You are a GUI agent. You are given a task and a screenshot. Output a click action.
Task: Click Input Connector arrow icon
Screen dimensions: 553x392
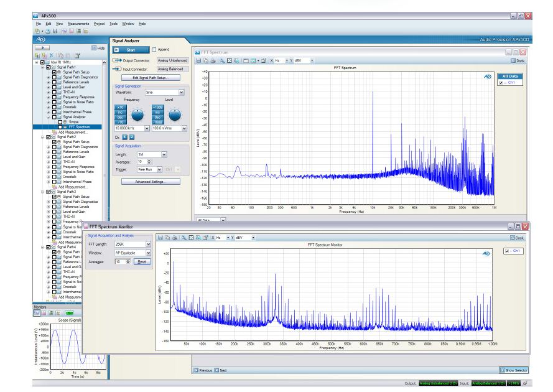117,69
